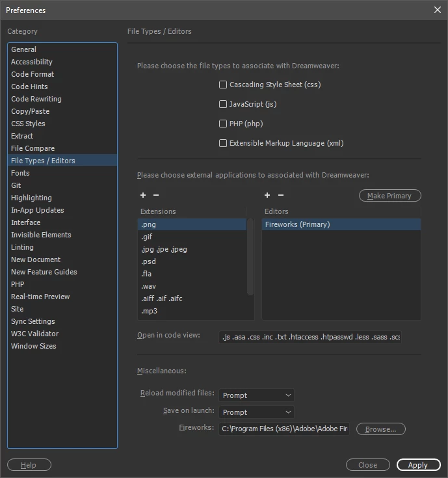The height and width of the screenshot is (478, 448).
Task: Click Browse... for Fireworks path
Action: (380, 429)
